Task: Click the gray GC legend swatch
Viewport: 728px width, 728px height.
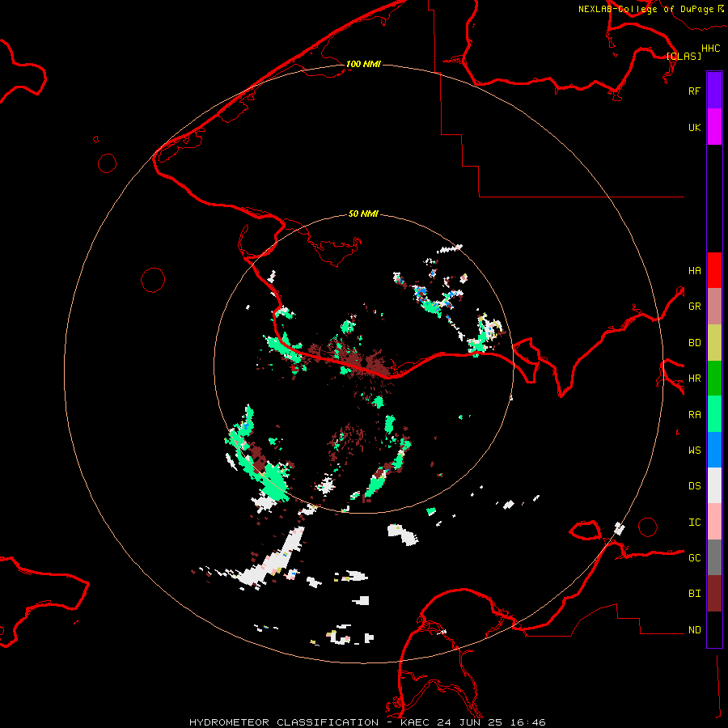Action: (714, 557)
